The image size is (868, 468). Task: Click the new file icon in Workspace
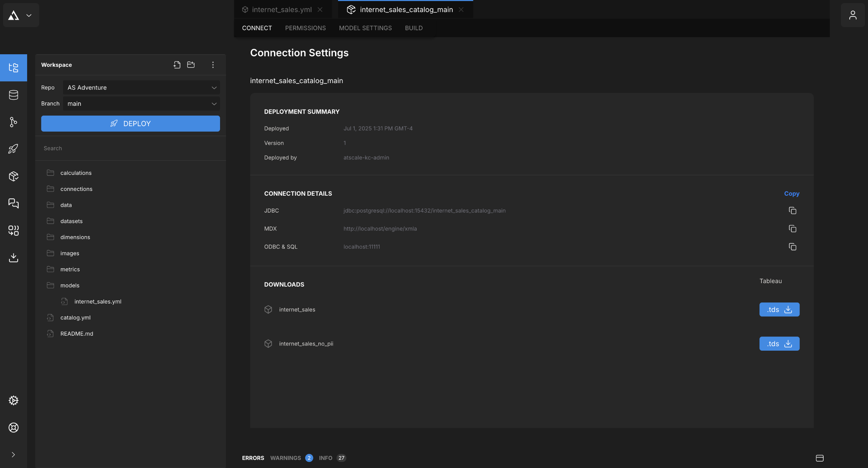[x=177, y=65]
